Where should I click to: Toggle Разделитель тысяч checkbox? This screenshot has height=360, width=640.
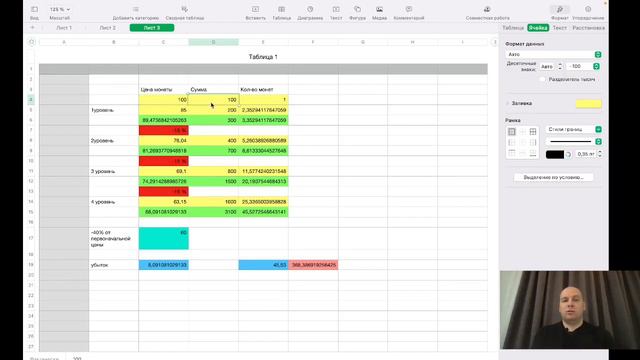(542, 79)
